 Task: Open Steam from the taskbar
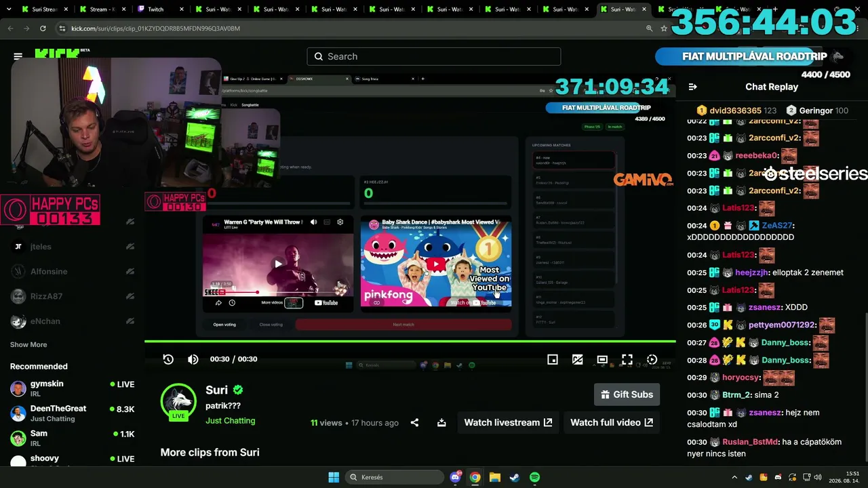[x=515, y=477]
